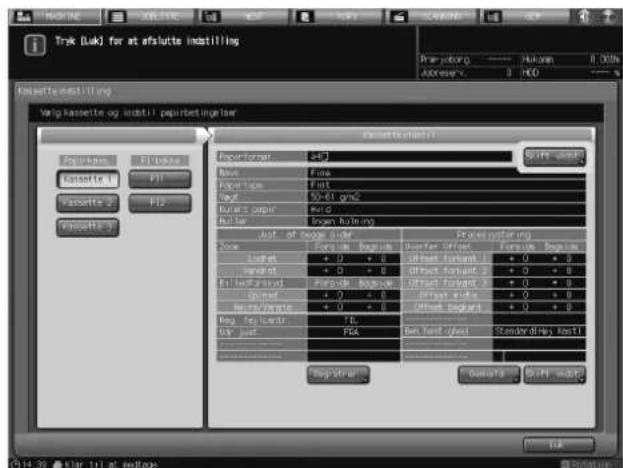The height and width of the screenshot is (468, 623).
Task: Click the Papirformat value field
Action: click(x=410, y=157)
